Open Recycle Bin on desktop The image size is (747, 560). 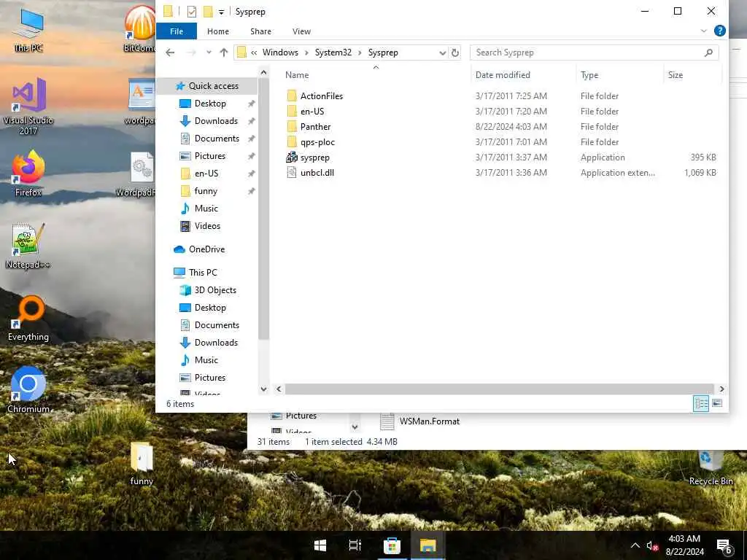[x=711, y=469]
